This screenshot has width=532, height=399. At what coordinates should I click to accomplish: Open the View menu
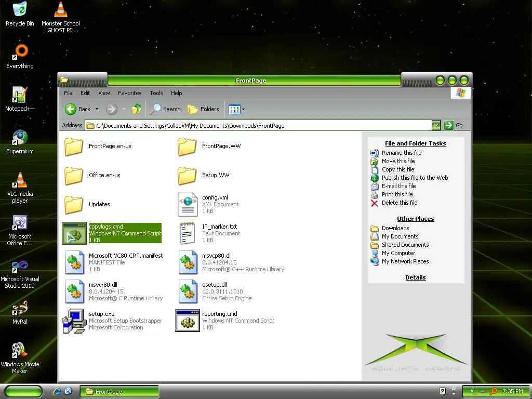click(x=104, y=93)
